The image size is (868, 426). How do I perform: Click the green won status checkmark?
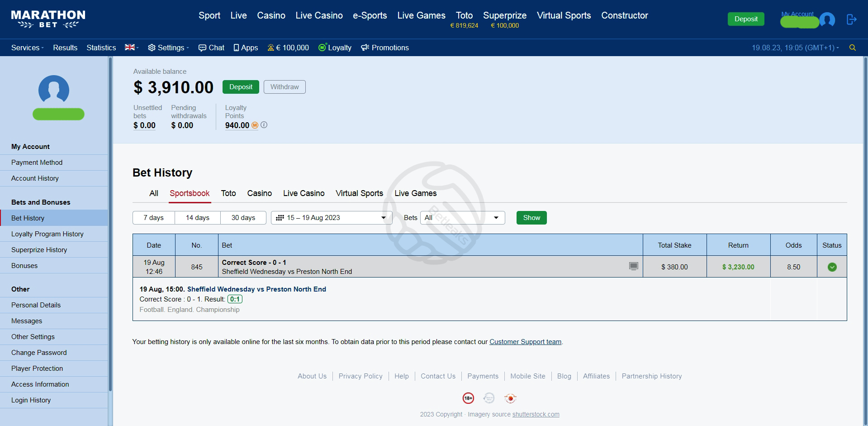pyautogui.click(x=832, y=267)
